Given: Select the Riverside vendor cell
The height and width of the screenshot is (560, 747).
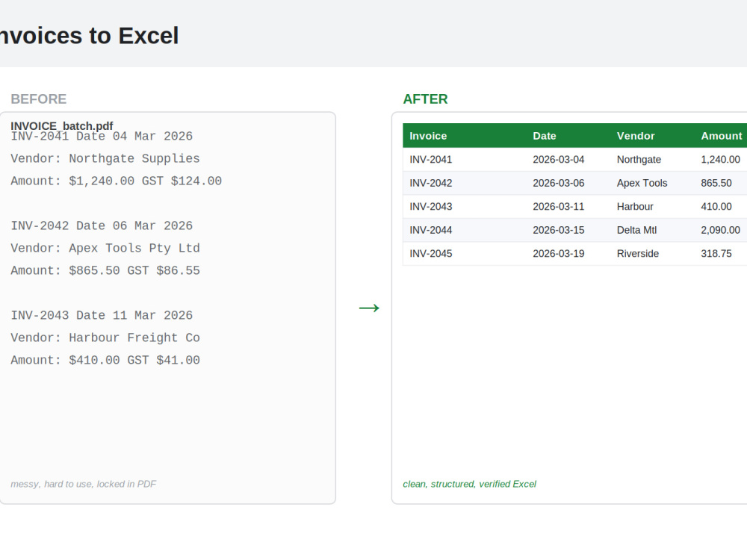Looking at the screenshot, I should 652,253.
